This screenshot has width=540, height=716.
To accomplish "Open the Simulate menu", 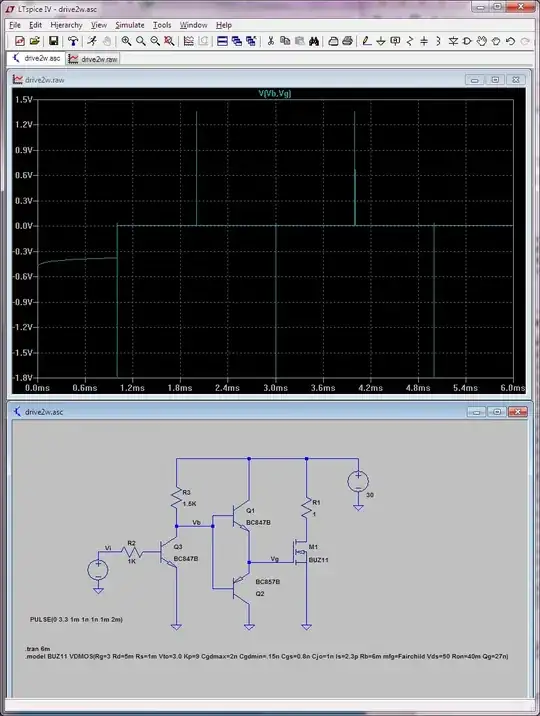I will pos(130,25).
